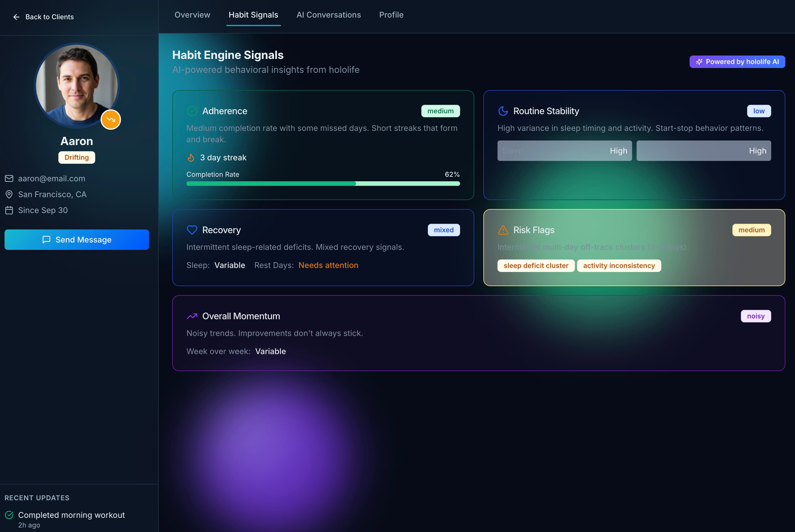
Task: Select the Overall Momentum trend-line icon
Action: tap(192, 316)
